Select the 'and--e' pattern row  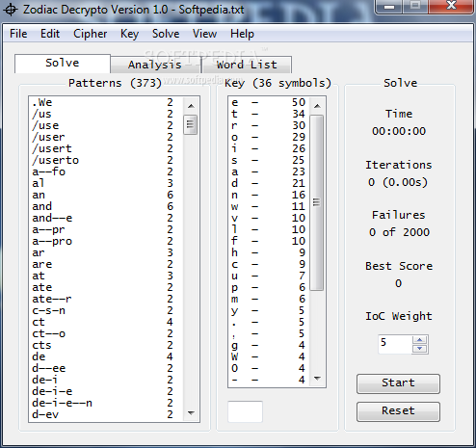pos(106,218)
